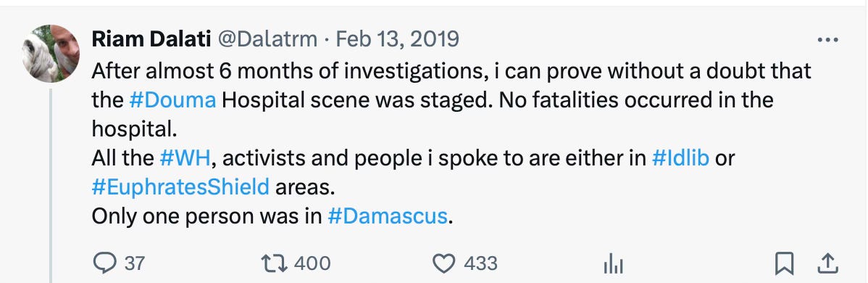View tweet analytics bar chart icon
The width and height of the screenshot is (868, 283).
[614, 264]
